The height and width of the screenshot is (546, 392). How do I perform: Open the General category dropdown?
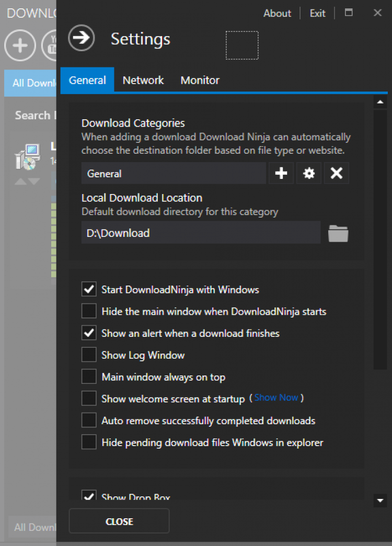click(174, 174)
